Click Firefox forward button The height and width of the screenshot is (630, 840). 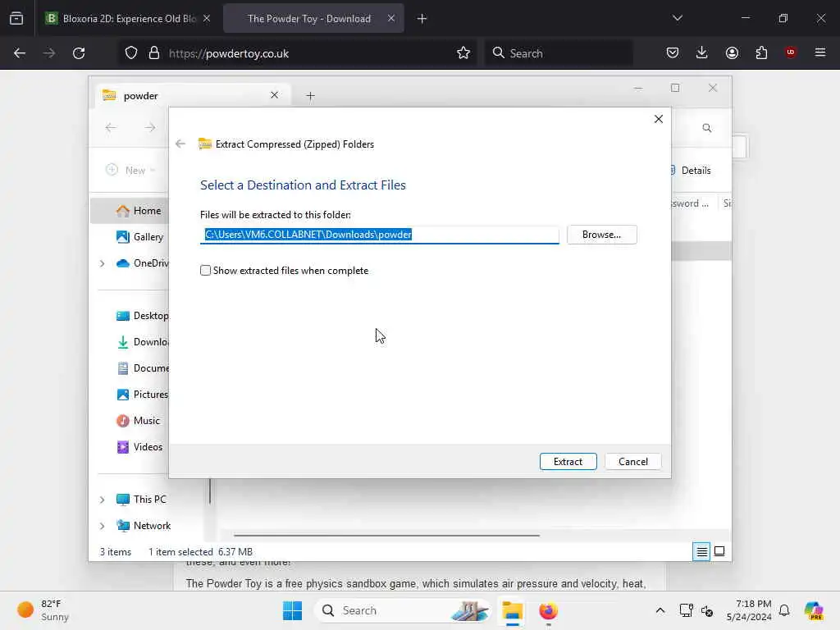[x=49, y=53]
